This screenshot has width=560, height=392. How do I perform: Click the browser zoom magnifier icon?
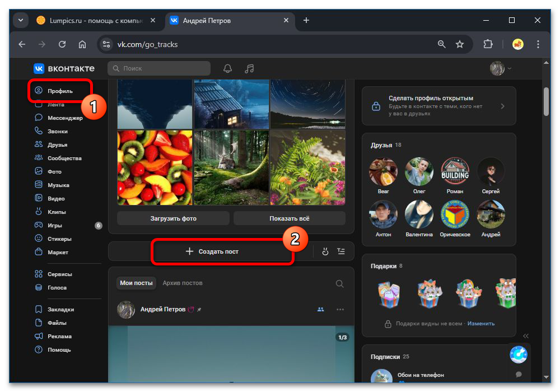click(441, 44)
